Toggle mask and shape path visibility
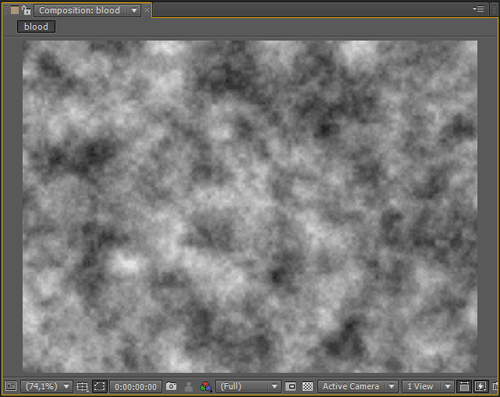 [x=99, y=386]
